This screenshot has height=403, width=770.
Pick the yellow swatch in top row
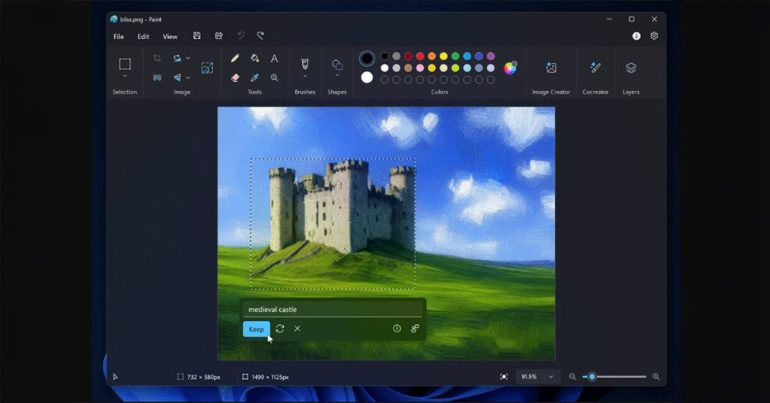click(x=443, y=56)
